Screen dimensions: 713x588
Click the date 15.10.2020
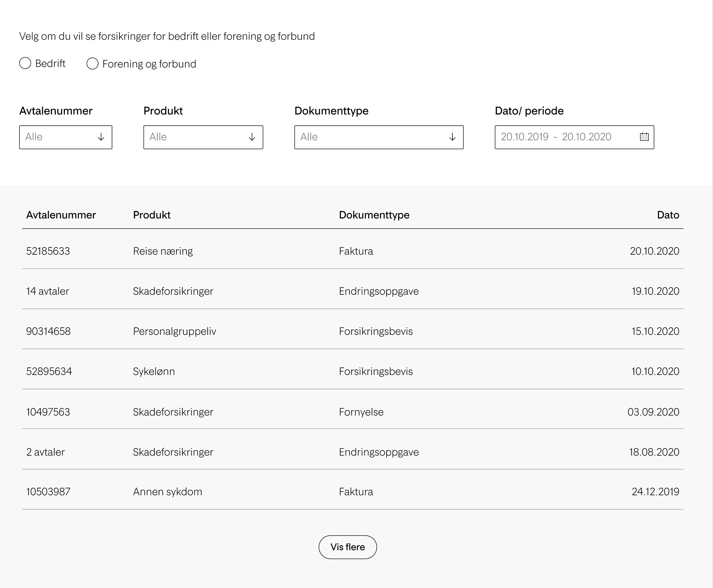point(655,331)
